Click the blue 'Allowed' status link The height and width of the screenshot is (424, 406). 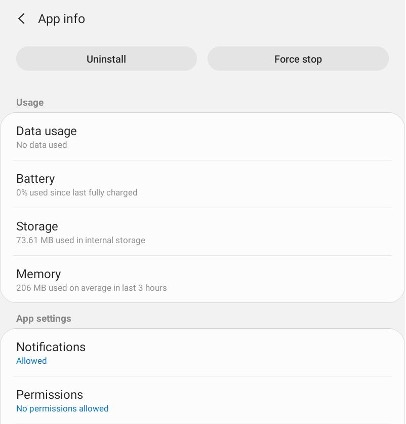31,361
